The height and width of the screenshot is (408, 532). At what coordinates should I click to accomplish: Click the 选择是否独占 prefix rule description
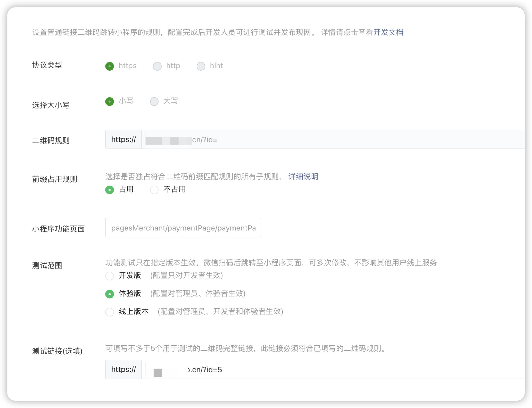194,176
